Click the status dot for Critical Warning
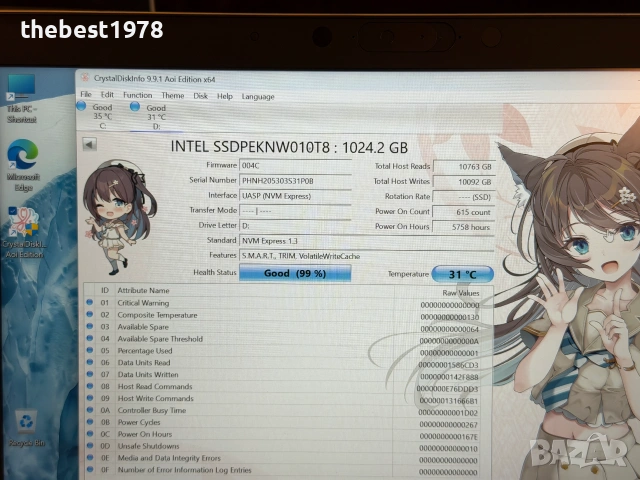The image size is (640, 480). click(x=89, y=302)
